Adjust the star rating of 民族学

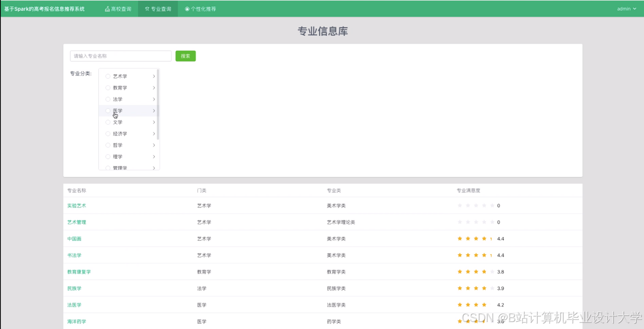(476, 288)
